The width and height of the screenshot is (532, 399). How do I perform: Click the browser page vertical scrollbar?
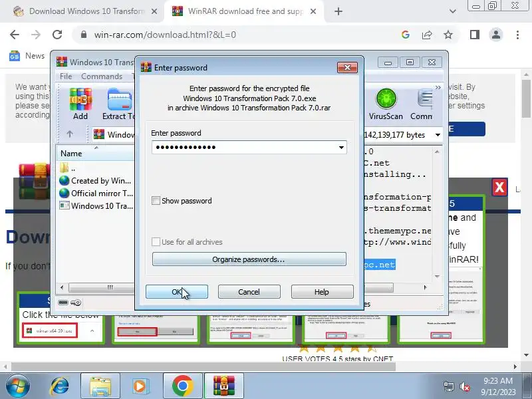tap(526, 98)
